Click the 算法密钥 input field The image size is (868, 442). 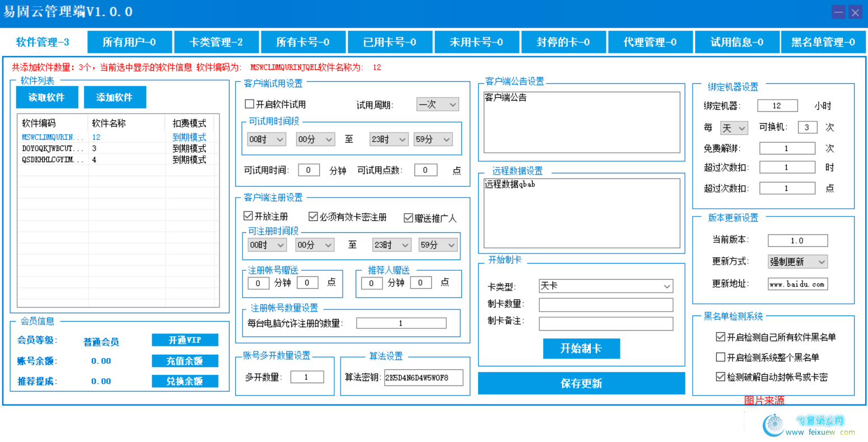tap(424, 378)
